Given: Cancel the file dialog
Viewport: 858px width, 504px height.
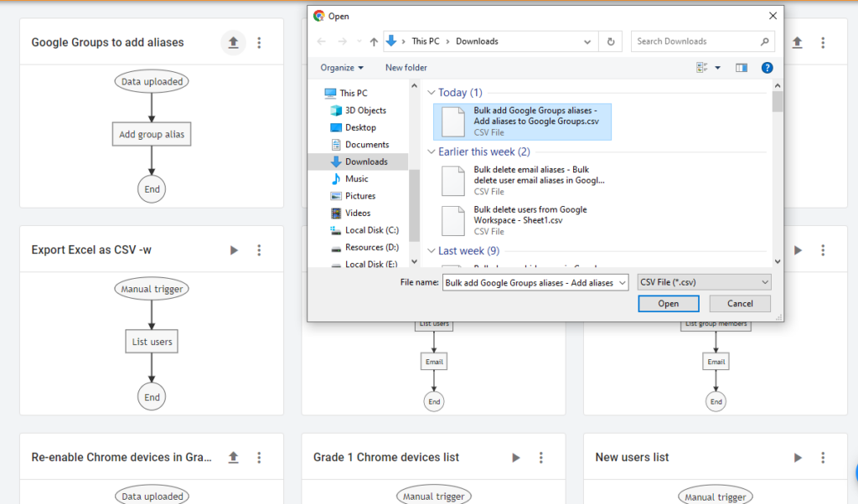Looking at the screenshot, I should coord(740,303).
